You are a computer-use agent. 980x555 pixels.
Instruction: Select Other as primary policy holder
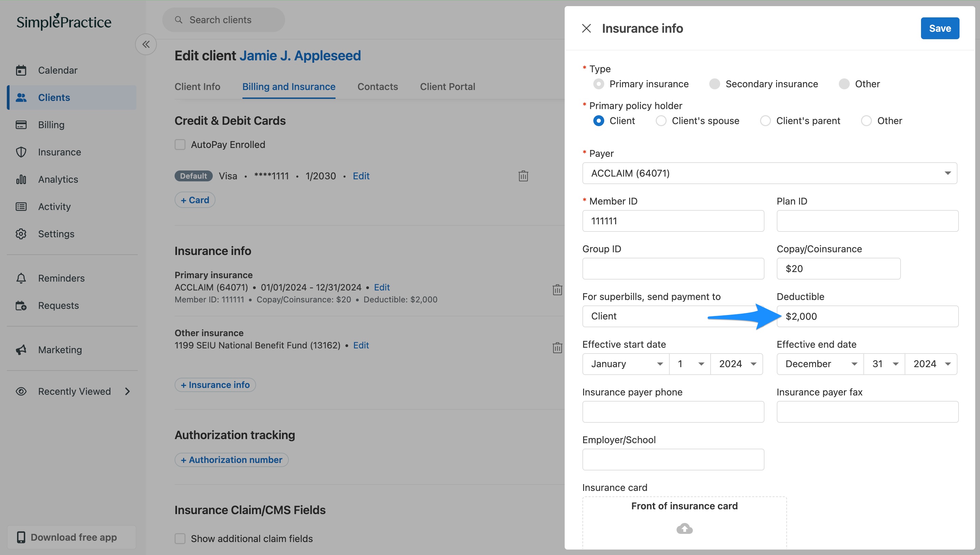[x=866, y=121]
